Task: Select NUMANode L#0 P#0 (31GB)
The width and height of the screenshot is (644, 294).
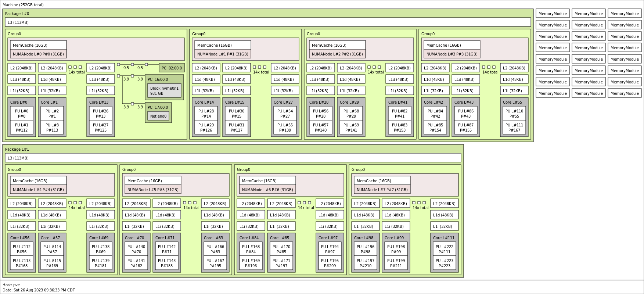Action: 38,54
